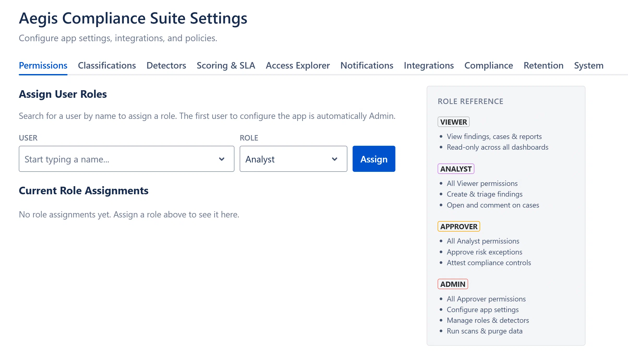Click 'View findings, cases & reports' item

click(x=494, y=136)
